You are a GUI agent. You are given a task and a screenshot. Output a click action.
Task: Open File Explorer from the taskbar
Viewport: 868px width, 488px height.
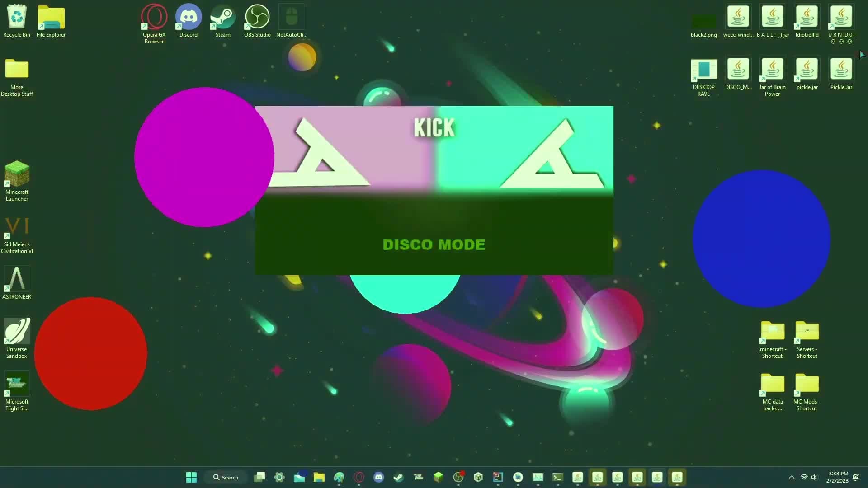pyautogui.click(x=319, y=477)
